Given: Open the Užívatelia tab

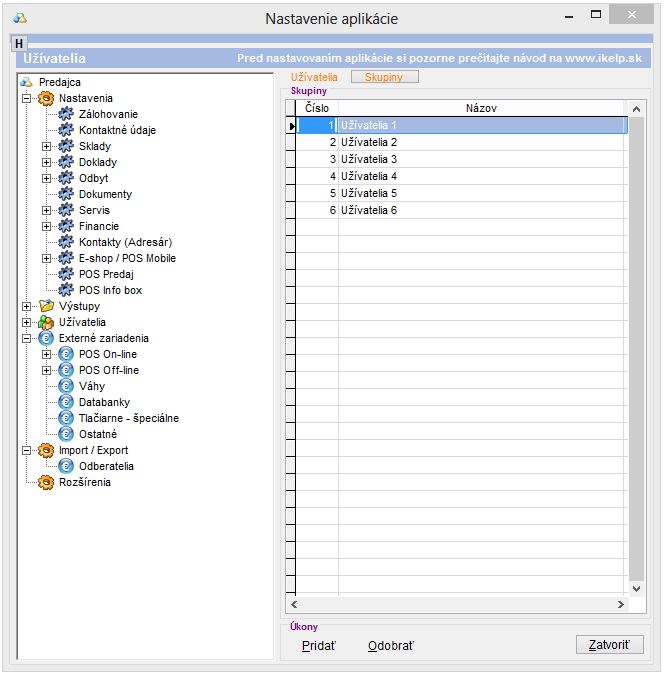Looking at the screenshot, I should pyautogui.click(x=314, y=77).
